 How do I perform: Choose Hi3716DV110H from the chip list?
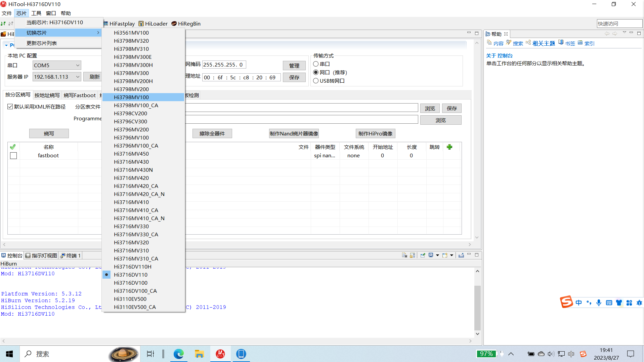point(143,267)
